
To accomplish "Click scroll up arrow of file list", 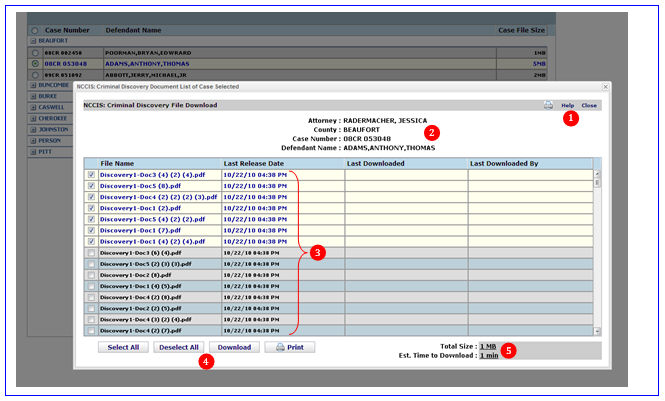I will click(597, 174).
